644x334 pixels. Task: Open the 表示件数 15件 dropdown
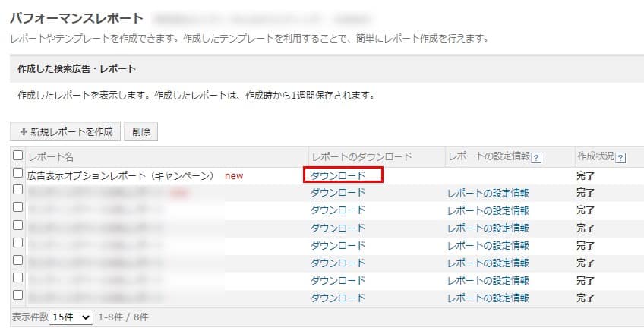click(71, 317)
